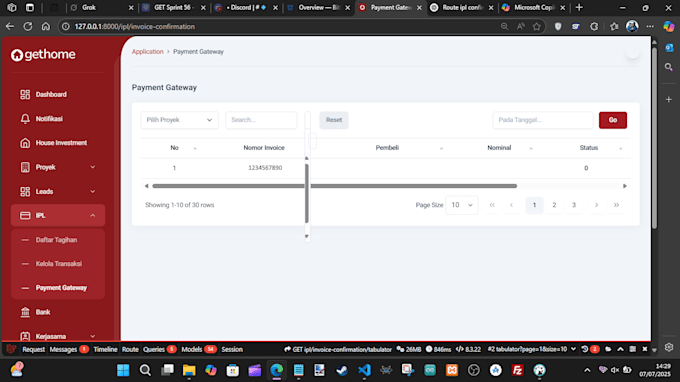This screenshot has height=382, width=680.
Task: Go to page 3
Action: tap(574, 205)
